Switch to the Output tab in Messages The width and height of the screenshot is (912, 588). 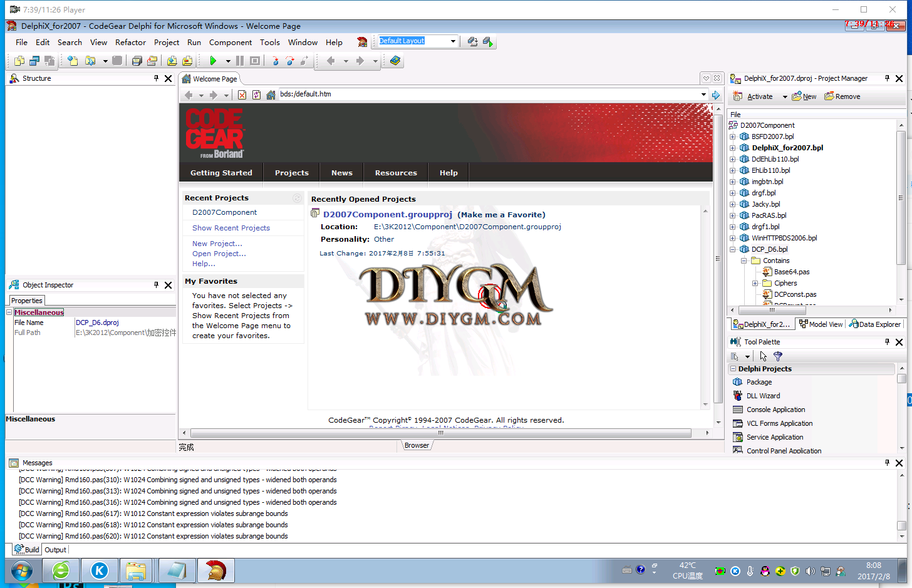(55, 550)
